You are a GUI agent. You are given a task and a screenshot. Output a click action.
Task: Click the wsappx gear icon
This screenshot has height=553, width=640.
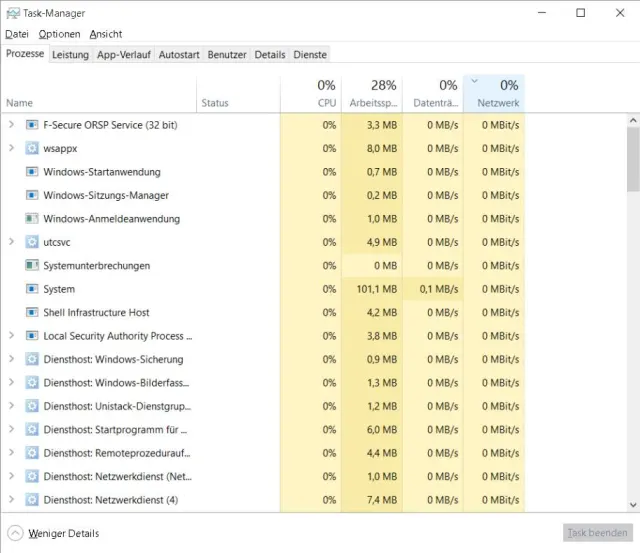pyautogui.click(x=32, y=148)
